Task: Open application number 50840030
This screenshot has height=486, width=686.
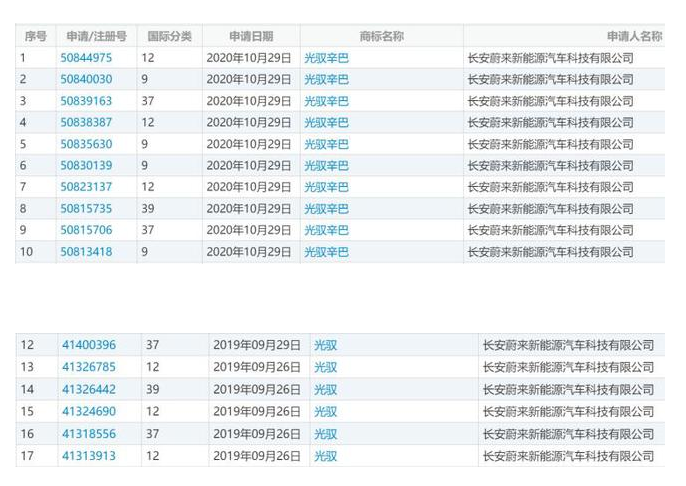Action: 86,79
